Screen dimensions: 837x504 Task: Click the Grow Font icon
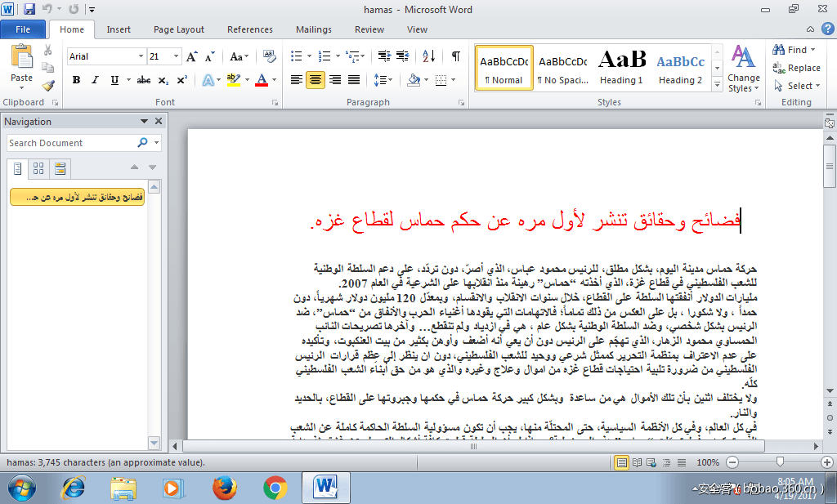pyautogui.click(x=191, y=56)
